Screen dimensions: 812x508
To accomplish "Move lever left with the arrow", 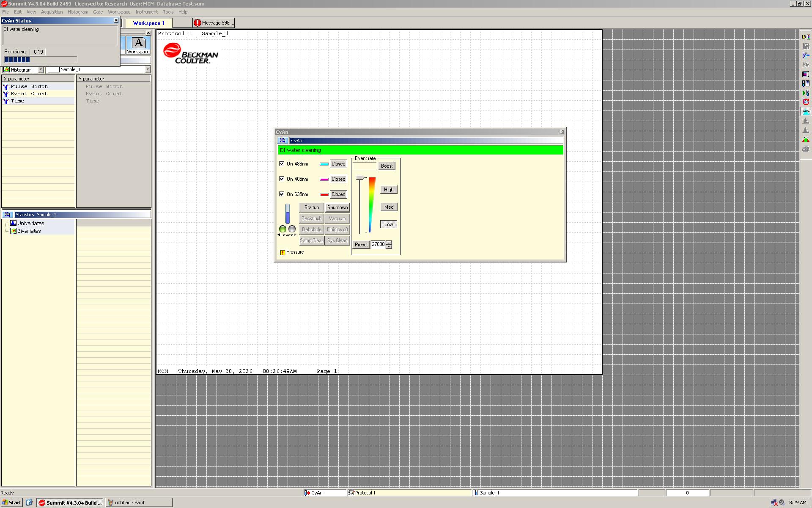I will pyautogui.click(x=279, y=235).
